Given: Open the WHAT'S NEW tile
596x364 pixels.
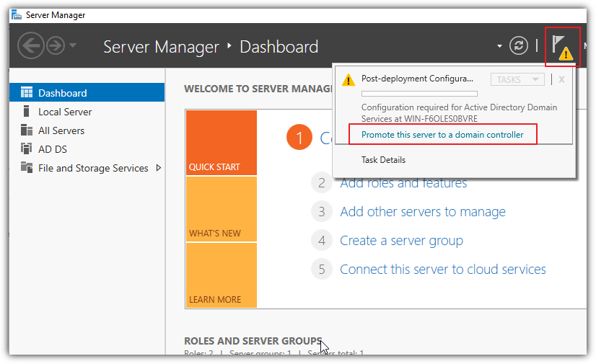Looking at the screenshot, I should (222, 209).
